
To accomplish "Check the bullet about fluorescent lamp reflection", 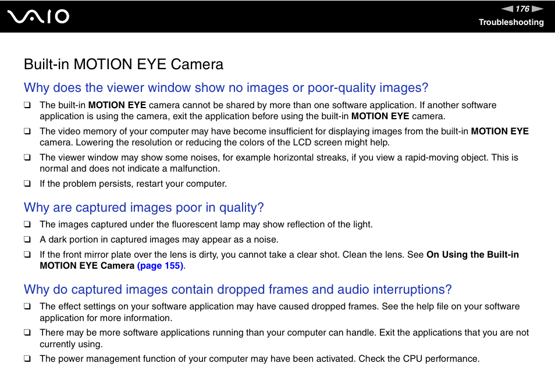I will point(27,224).
